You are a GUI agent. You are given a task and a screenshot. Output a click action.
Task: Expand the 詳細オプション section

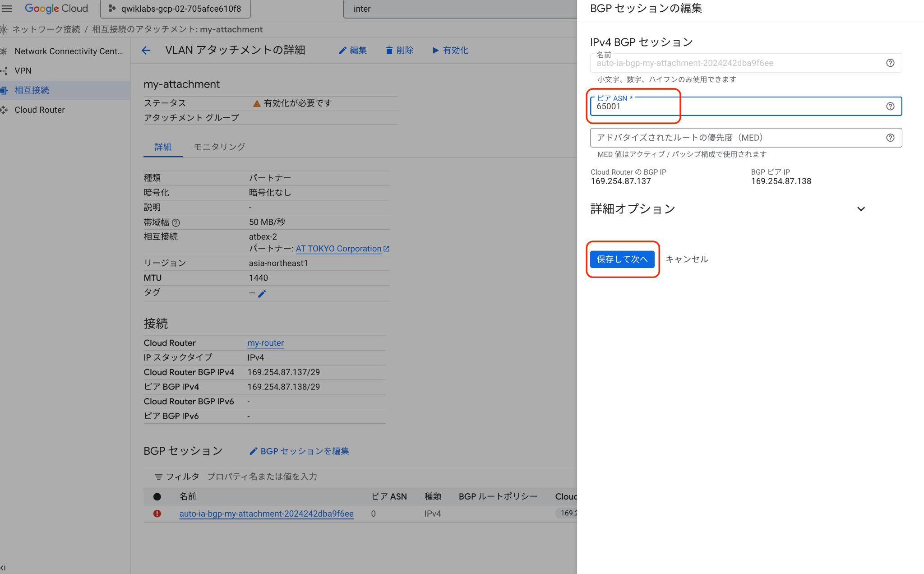(x=861, y=209)
